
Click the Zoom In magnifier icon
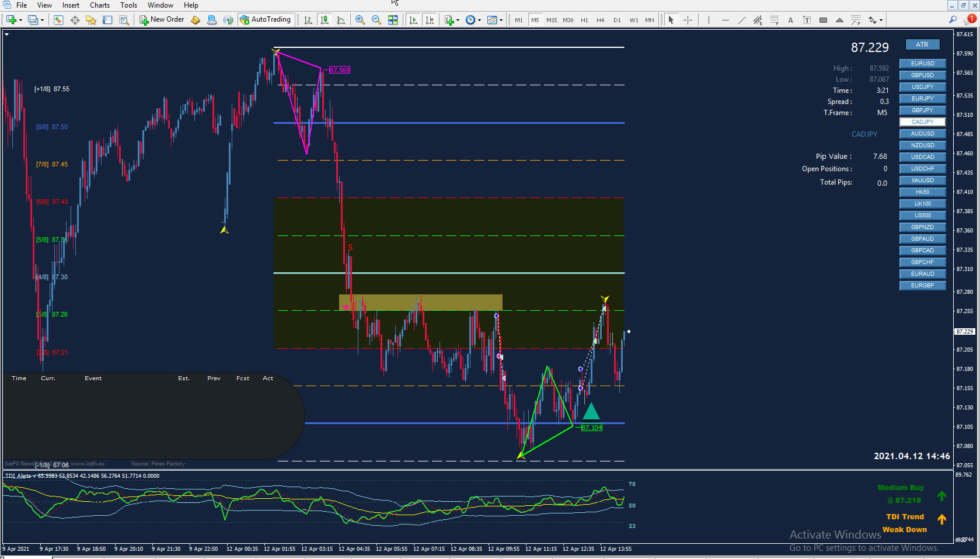tap(360, 20)
